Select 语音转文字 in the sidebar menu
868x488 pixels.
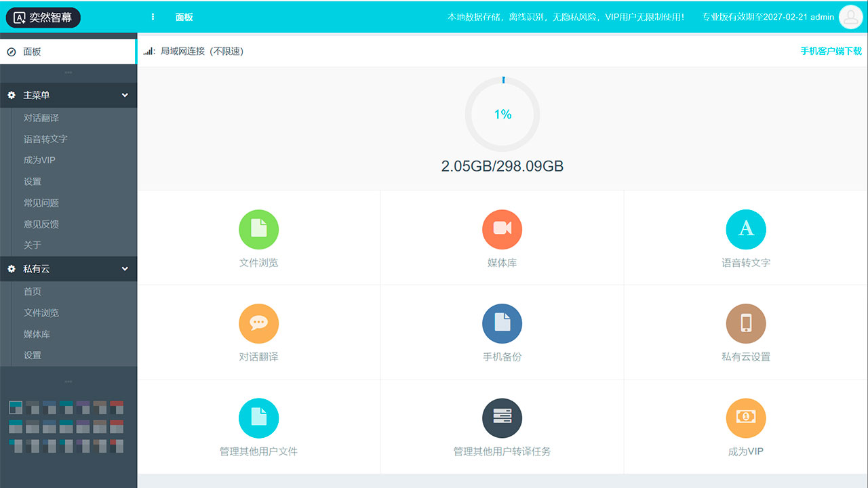coord(45,139)
